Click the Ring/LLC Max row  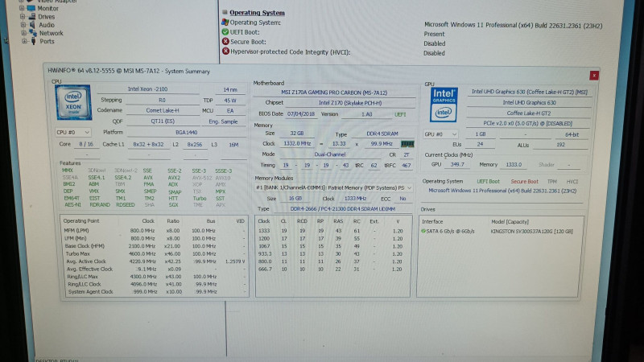coord(155,277)
